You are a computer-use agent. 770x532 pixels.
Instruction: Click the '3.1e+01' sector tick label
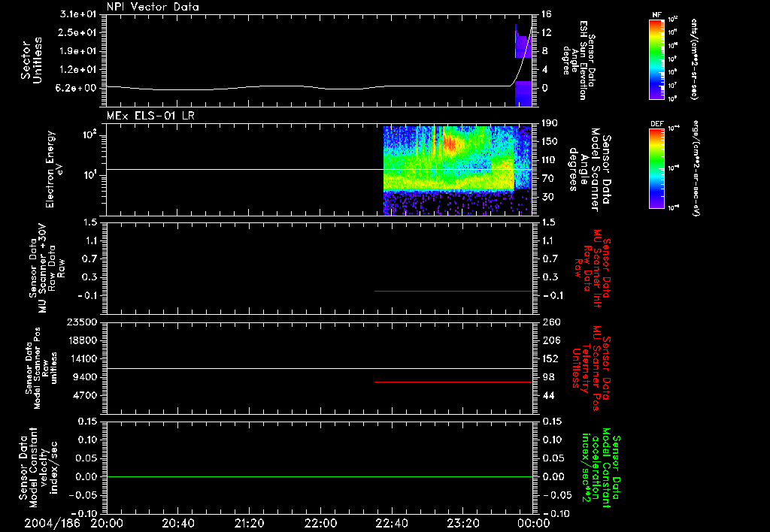click(78, 14)
